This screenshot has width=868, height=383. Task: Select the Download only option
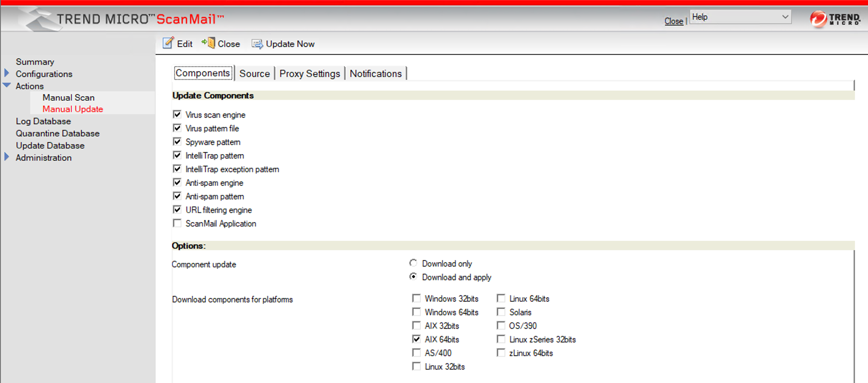pos(413,263)
